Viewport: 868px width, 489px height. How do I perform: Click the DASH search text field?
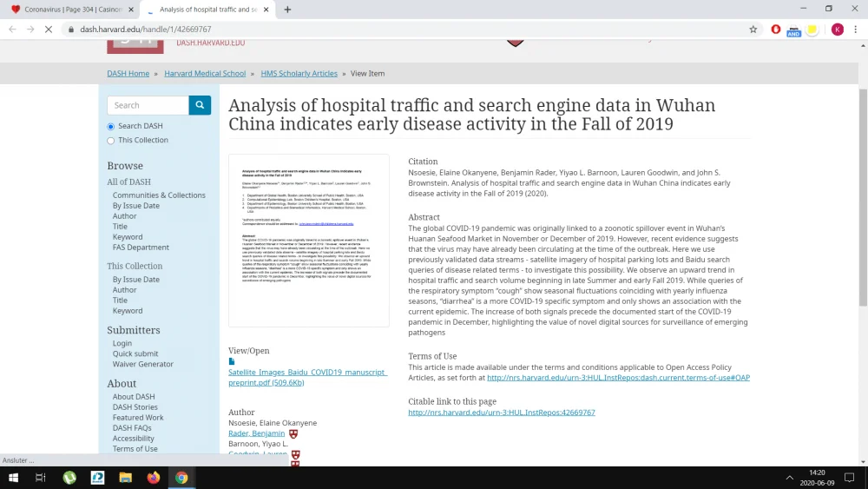point(148,105)
